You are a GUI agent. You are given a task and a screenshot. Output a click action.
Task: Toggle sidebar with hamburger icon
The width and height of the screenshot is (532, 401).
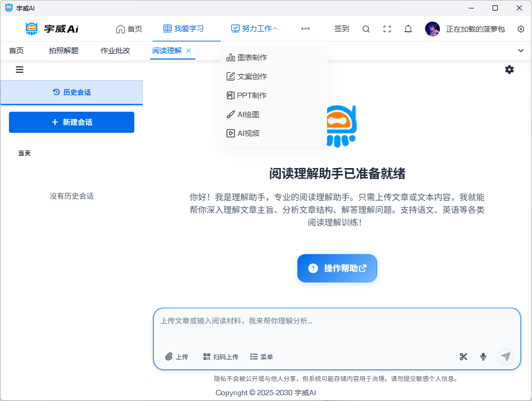[x=19, y=70]
